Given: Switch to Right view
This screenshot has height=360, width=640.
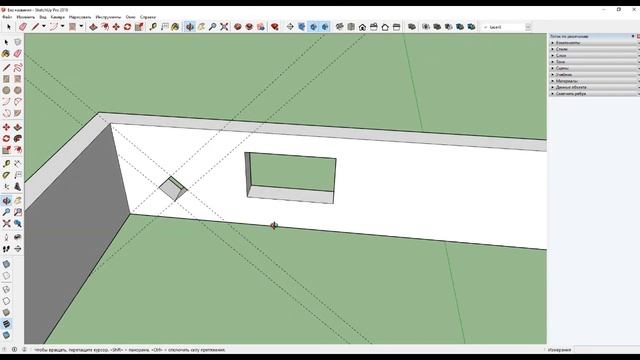Looking at the screenshot, I should tap(374, 27).
